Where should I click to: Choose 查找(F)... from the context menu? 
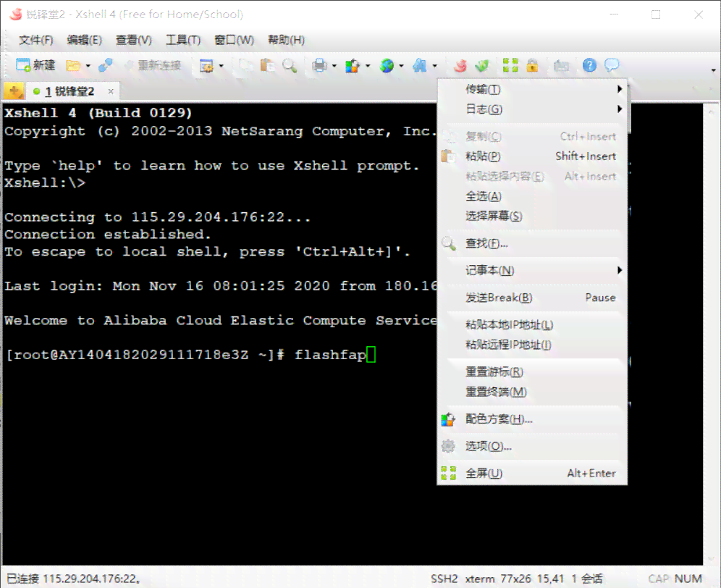[532, 243]
